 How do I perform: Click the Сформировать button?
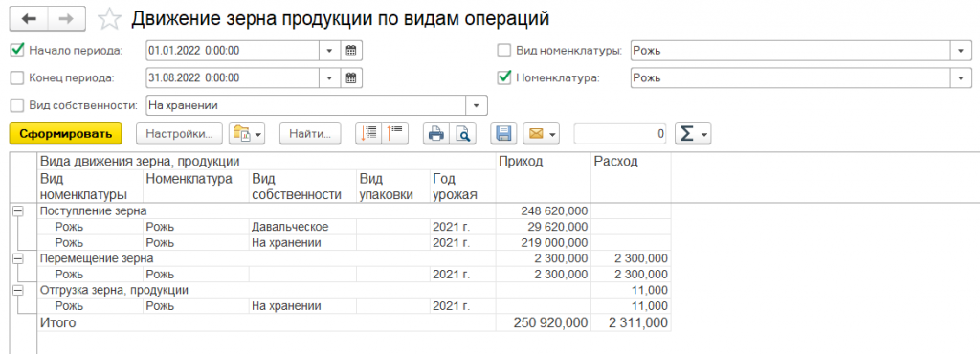(66, 134)
